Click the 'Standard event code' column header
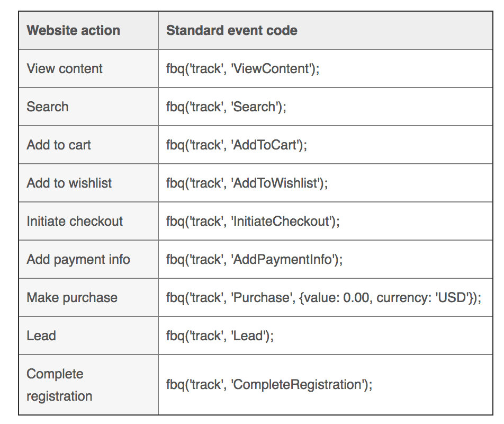504x424 pixels. (x=231, y=30)
